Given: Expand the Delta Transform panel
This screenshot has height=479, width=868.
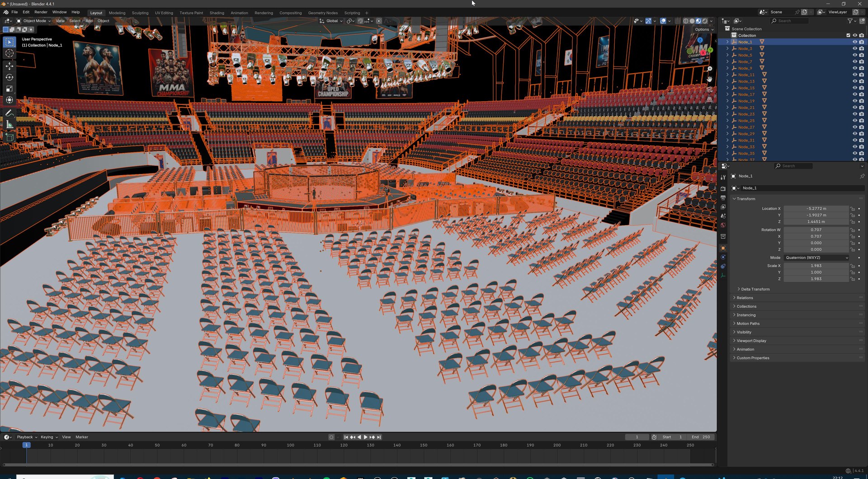Looking at the screenshot, I should tap(755, 289).
